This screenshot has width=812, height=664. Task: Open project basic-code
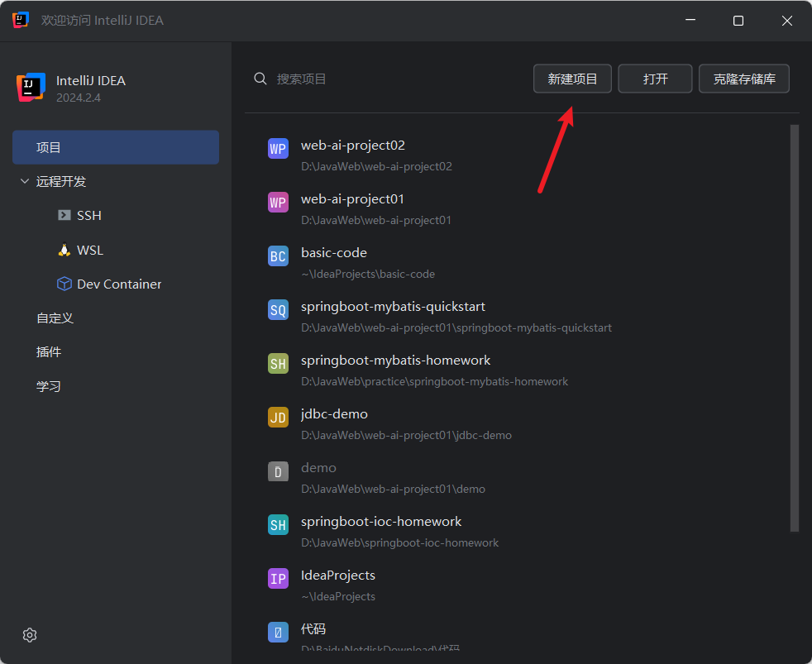(334, 253)
